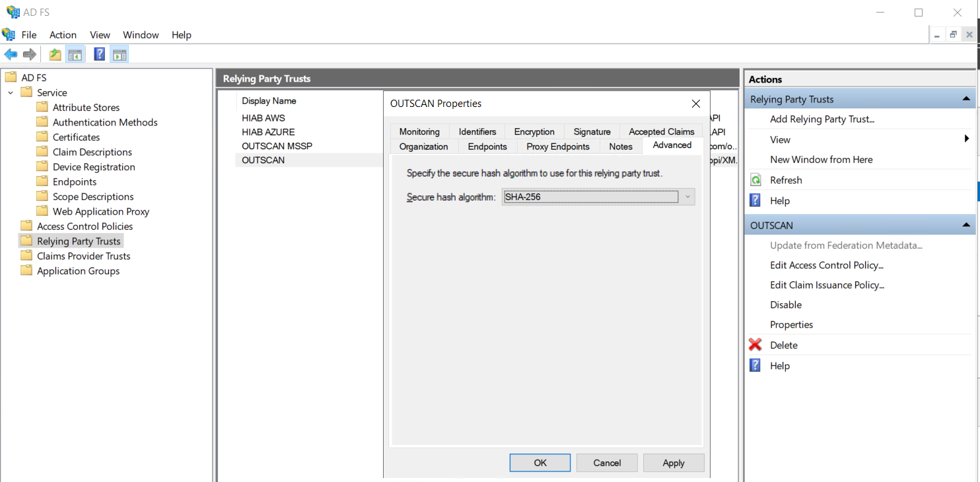Toggle Show/Hide Console Tree toolbar icon
The width and height of the screenshot is (980, 482).
(75, 55)
